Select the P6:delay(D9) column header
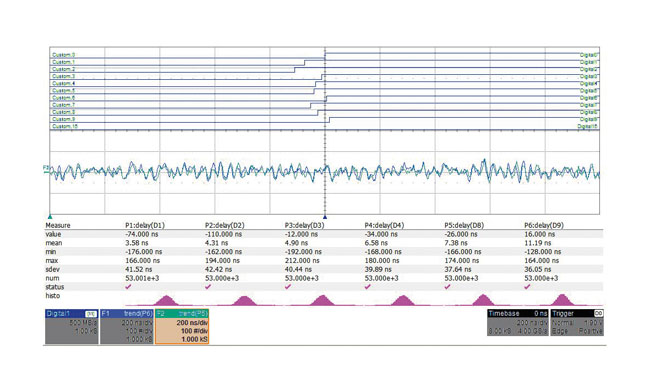This screenshot has width=650, height=390. click(x=544, y=225)
